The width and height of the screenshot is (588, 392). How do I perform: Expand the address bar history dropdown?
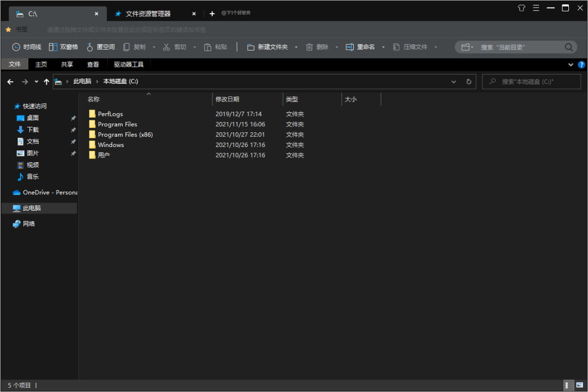454,82
